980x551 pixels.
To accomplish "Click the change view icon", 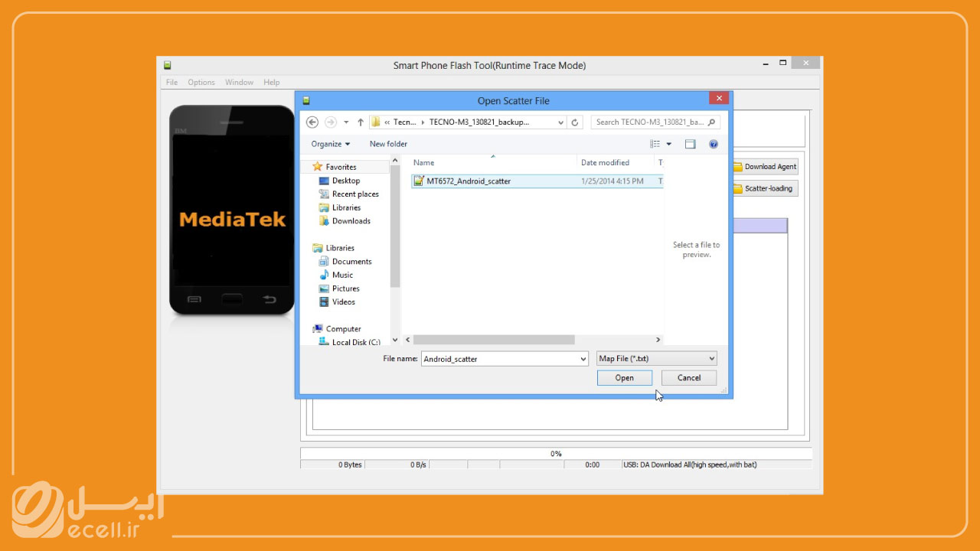I will pos(655,144).
